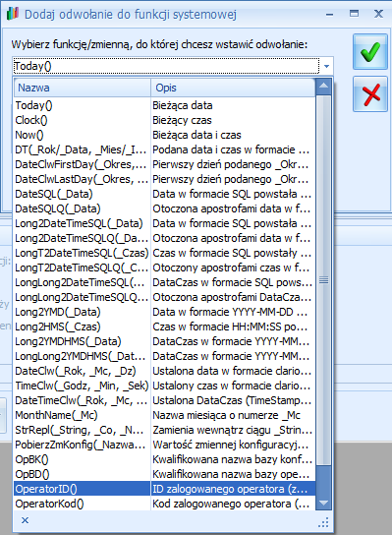The image size is (392, 535).
Task: Click the vertical scrollbar thumb
Action: coord(323,280)
